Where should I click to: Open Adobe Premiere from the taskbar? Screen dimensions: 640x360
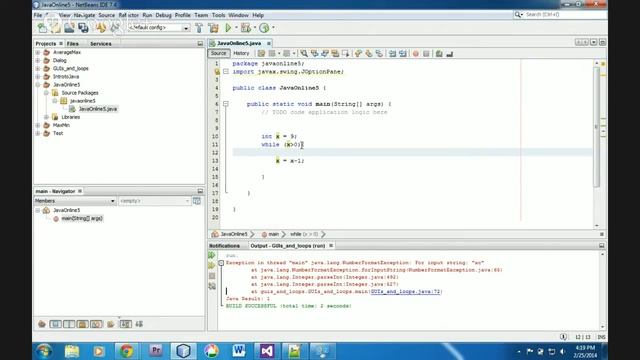(155, 351)
